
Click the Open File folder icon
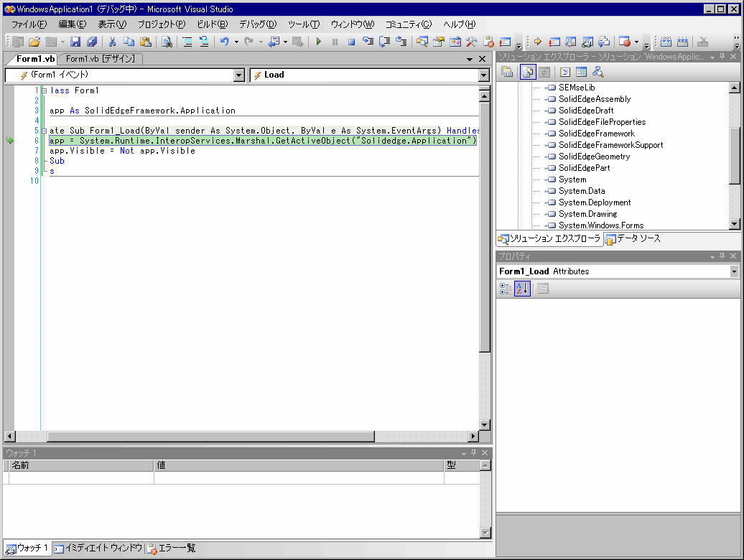pyautogui.click(x=34, y=42)
